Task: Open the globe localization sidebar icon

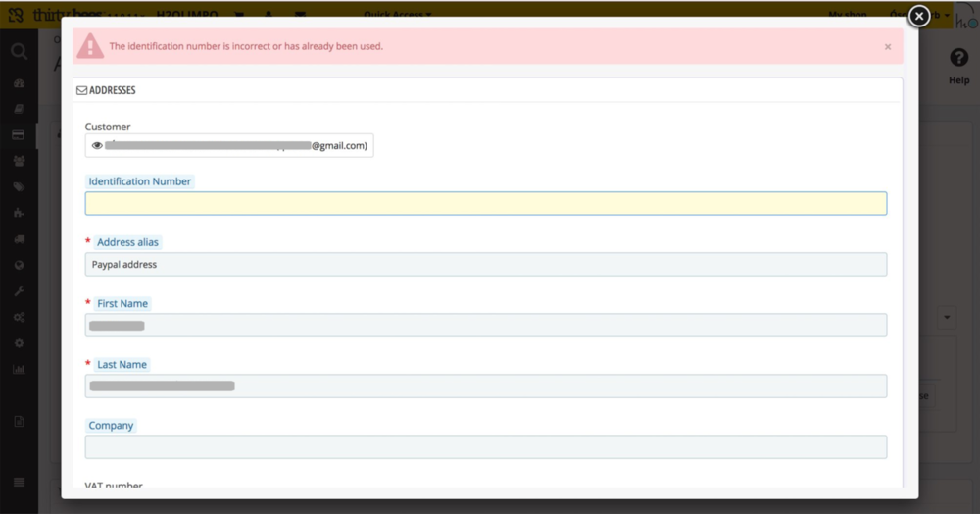Action: [19, 265]
